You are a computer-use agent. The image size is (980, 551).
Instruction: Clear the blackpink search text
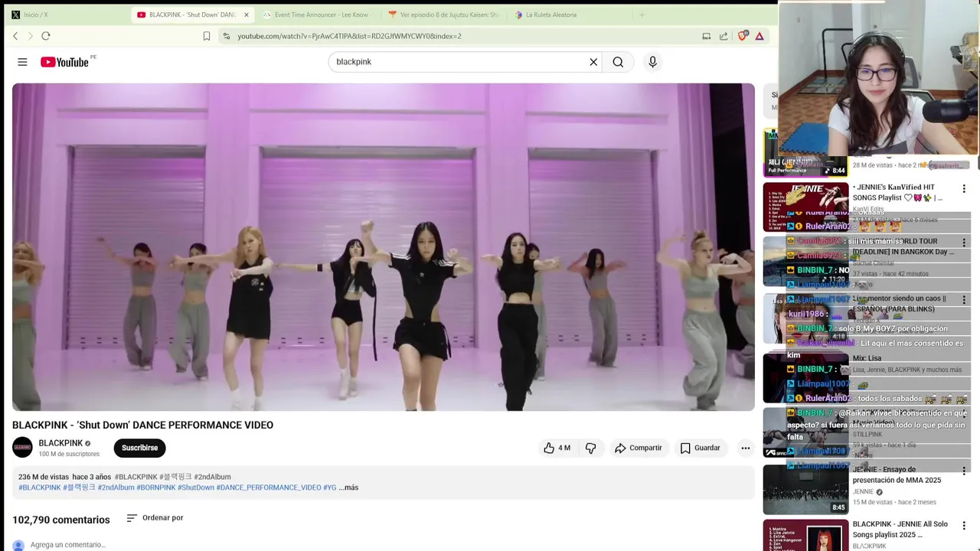click(x=593, y=62)
